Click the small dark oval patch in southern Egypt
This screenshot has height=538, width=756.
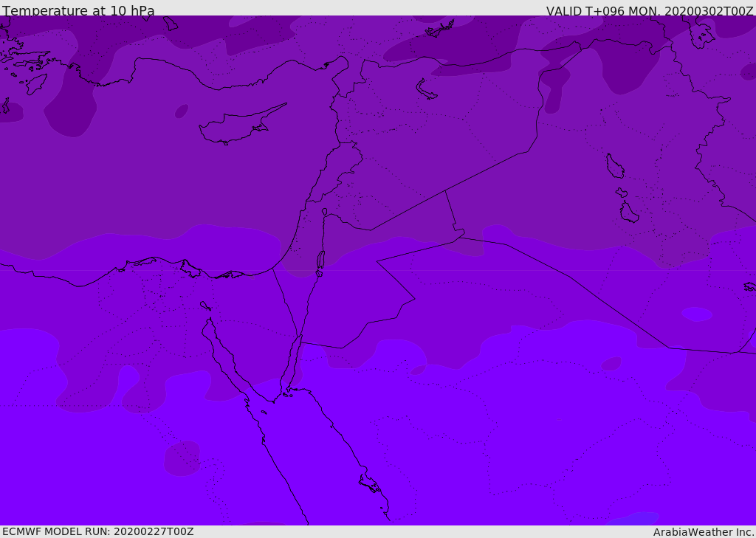pyautogui.click(x=182, y=458)
